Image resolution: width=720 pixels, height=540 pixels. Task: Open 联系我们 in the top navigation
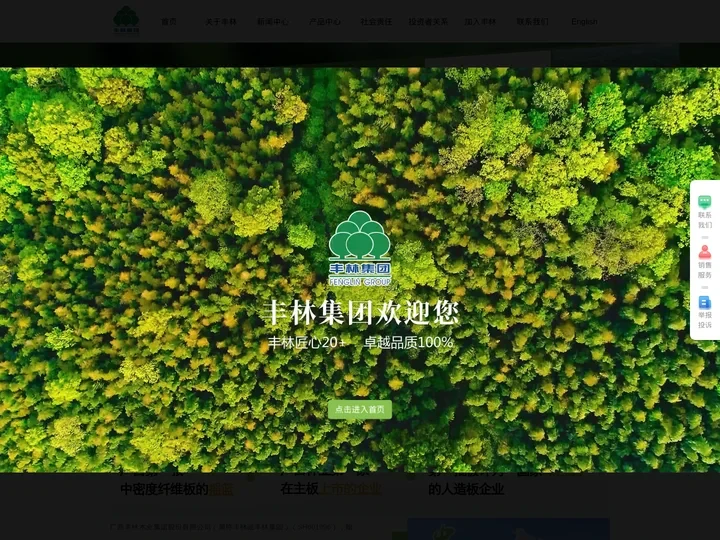coord(532,22)
